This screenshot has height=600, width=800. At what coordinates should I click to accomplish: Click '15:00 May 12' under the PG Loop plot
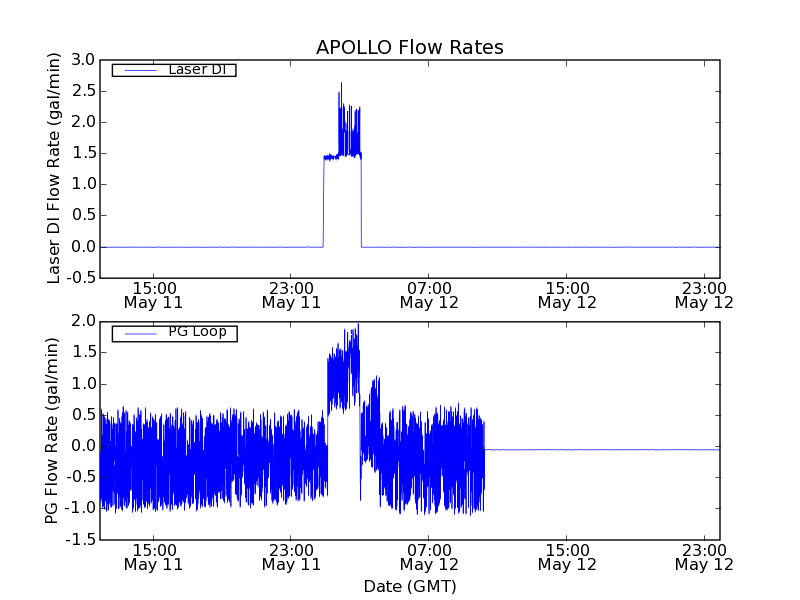(x=567, y=558)
